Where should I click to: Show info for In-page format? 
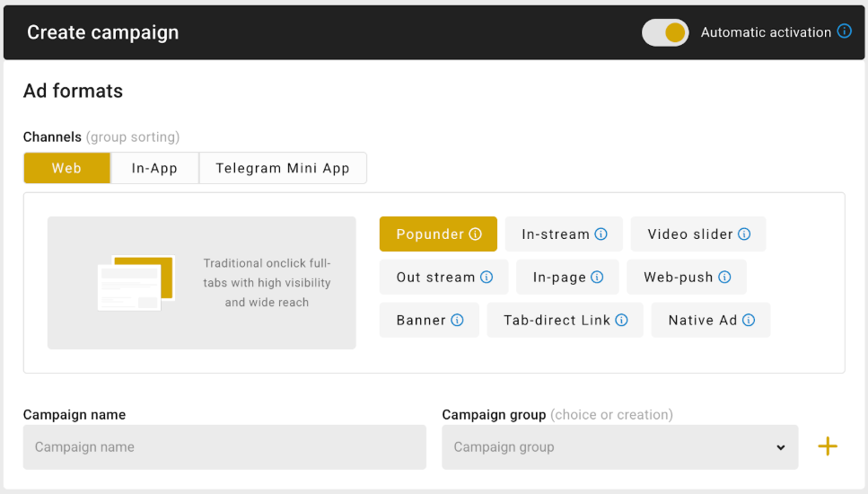click(597, 278)
